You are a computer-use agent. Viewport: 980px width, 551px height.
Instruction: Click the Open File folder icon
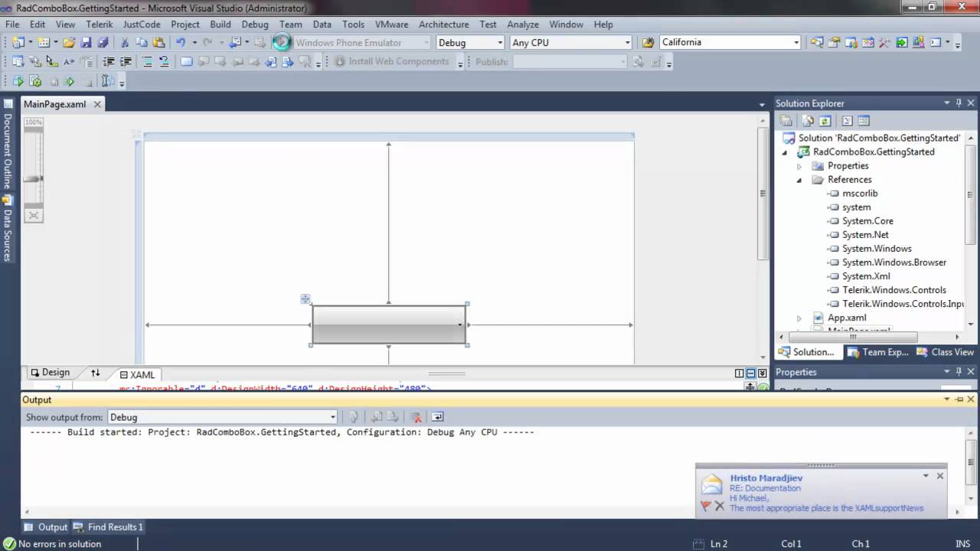(69, 42)
